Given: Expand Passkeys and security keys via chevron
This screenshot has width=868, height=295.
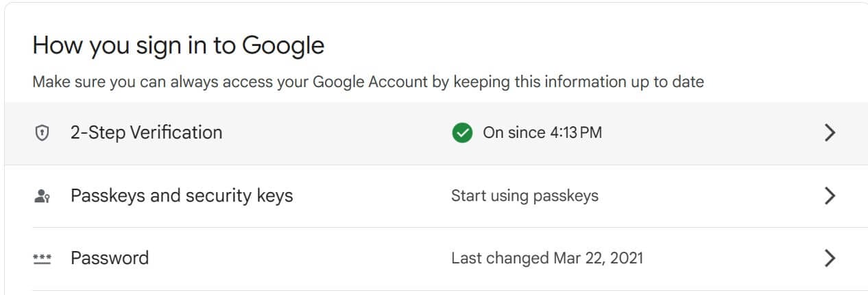Looking at the screenshot, I should [830, 196].
